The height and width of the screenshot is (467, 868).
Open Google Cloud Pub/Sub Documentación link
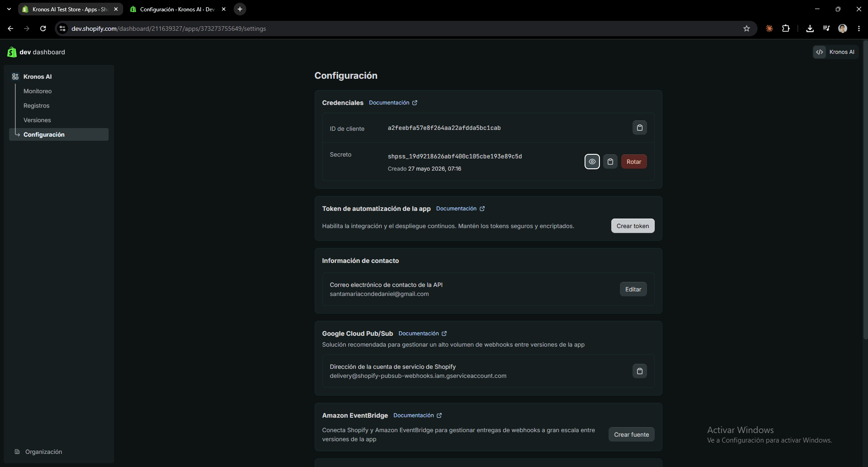pyautogui.click(x=422, y=334)
